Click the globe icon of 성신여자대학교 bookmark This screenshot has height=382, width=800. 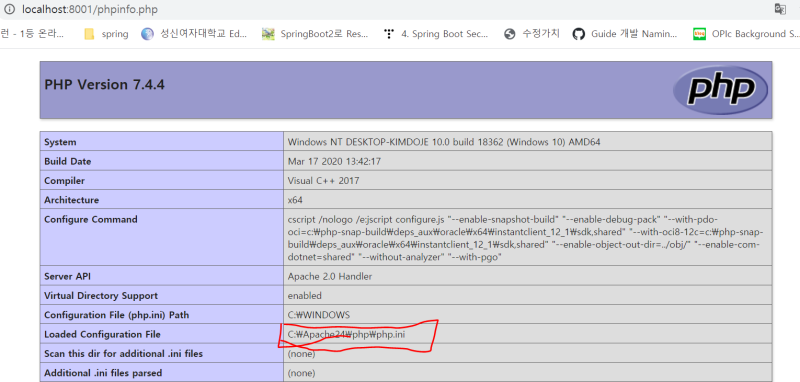147,34
